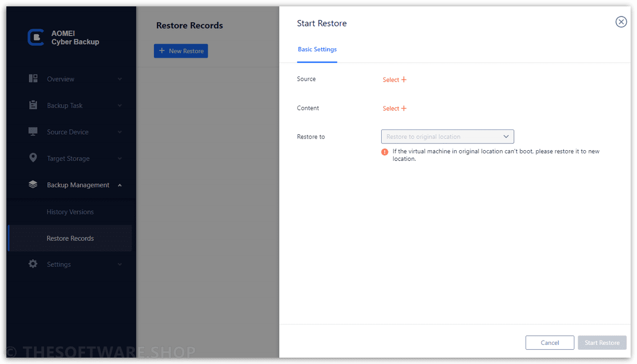Click the Backup Task clipboard icon
The width and height of the screenshot is (637, 364).
pyautogui.click(x=33, y=105)
